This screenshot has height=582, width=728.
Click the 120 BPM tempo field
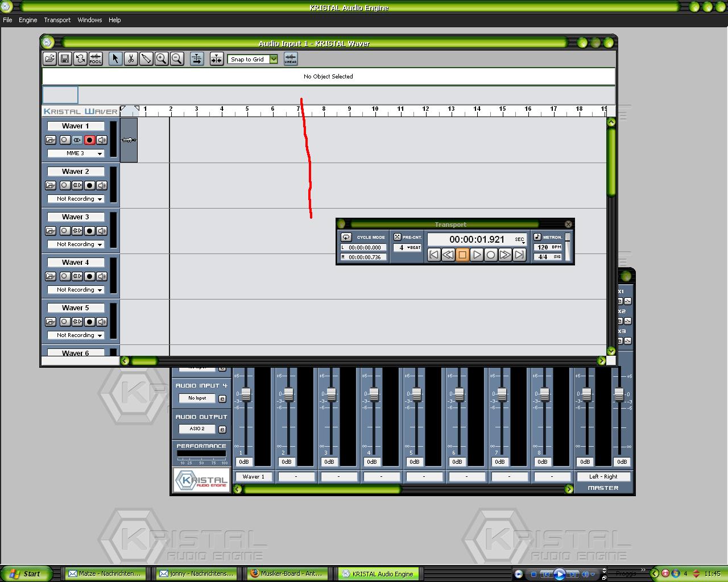point(548,247)
